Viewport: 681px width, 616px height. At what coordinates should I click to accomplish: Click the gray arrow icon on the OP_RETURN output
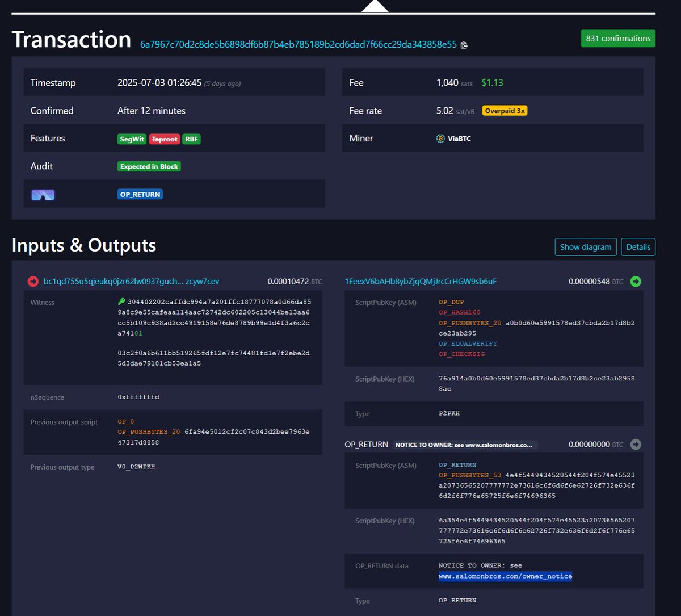[x=636, y=445]
